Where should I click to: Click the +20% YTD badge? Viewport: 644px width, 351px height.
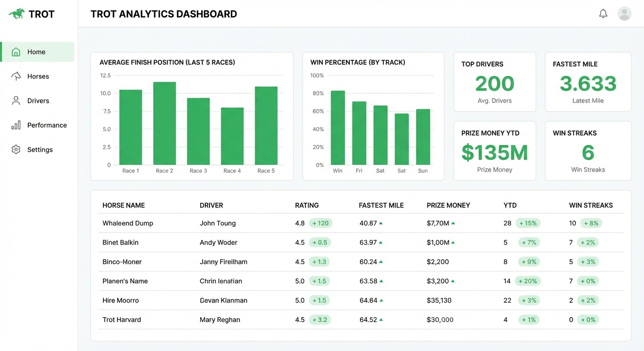528,281
